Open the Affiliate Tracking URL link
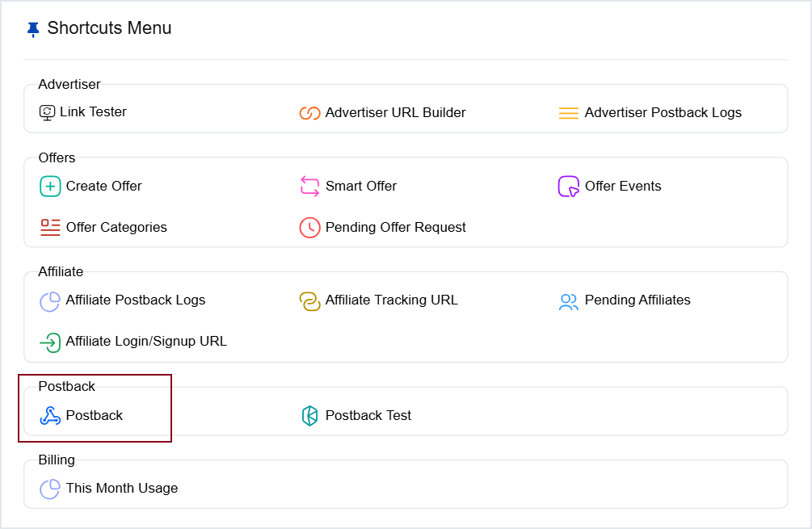 tap(391, 300)
